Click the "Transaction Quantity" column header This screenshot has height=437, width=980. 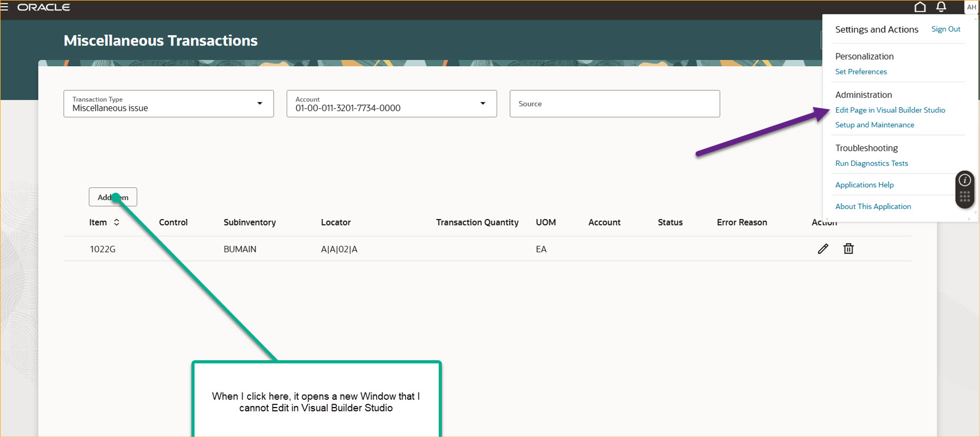click(x=477, y=222)
